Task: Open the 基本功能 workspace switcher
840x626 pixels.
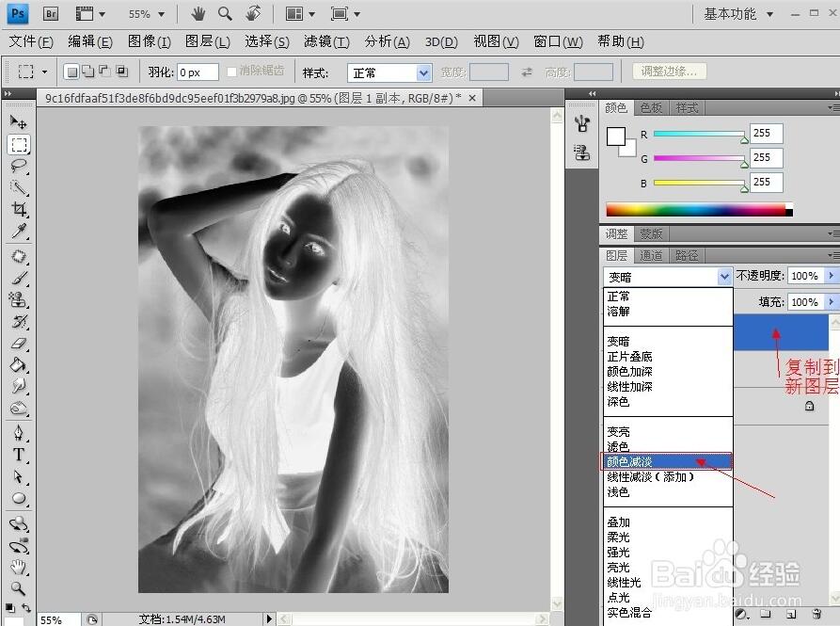Action: point(738,14)
